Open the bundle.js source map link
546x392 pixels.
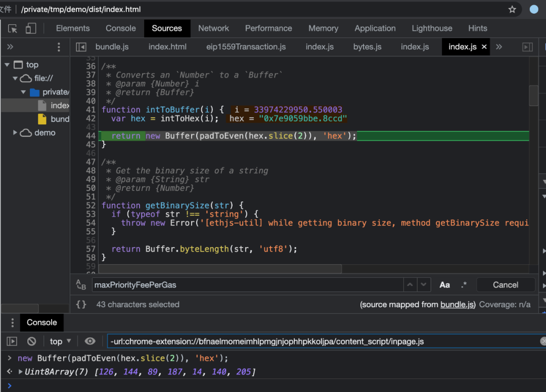[x=457, y=305]
